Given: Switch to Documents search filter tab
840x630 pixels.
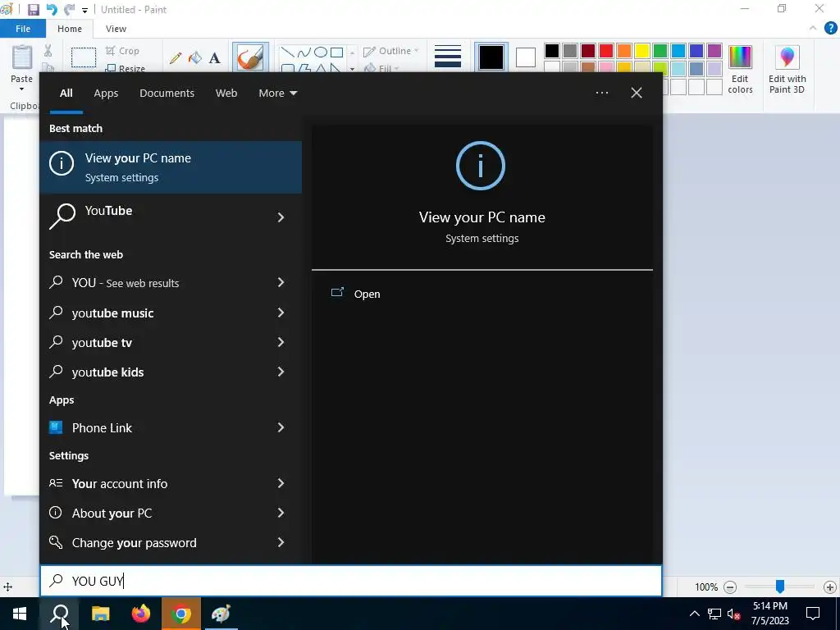Looking at the screenshot, I should coord(167,94).
